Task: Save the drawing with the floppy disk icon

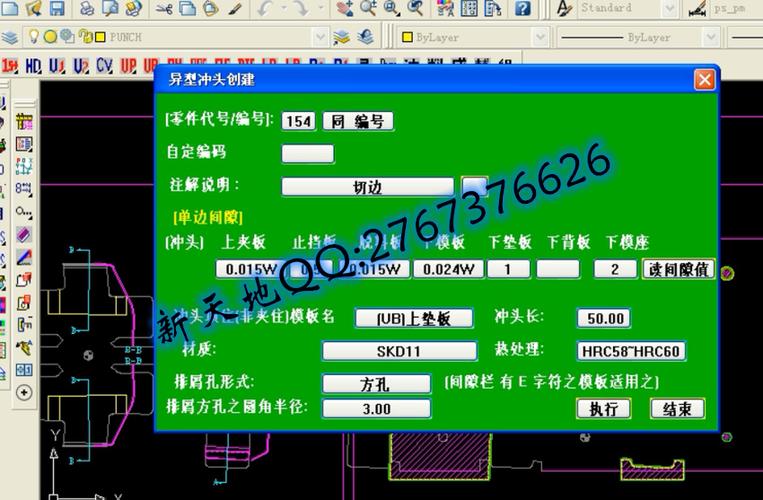Action: 56,7
